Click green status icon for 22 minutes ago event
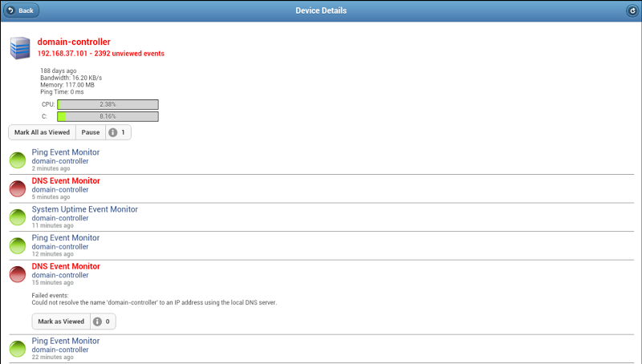 pos(18,349)
